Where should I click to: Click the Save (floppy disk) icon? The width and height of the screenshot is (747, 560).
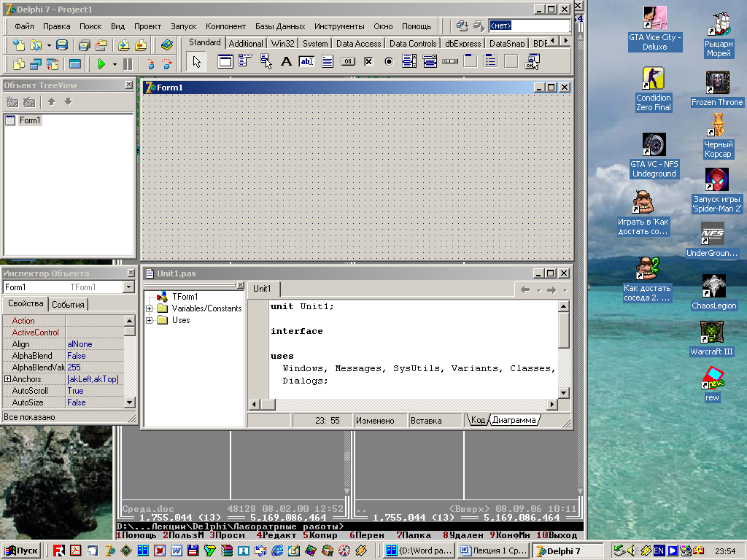pos(62,44)
